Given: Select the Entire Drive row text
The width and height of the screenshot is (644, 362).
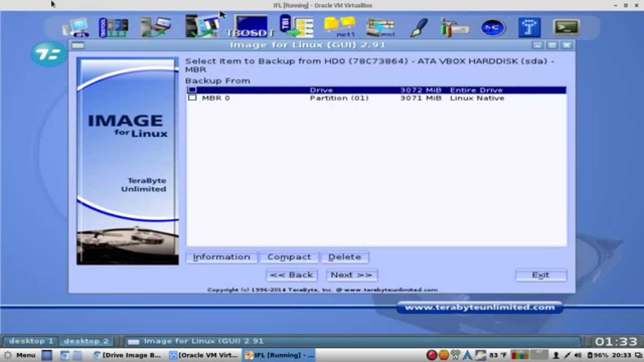Looking at the screenshot, I should [377, 90].
